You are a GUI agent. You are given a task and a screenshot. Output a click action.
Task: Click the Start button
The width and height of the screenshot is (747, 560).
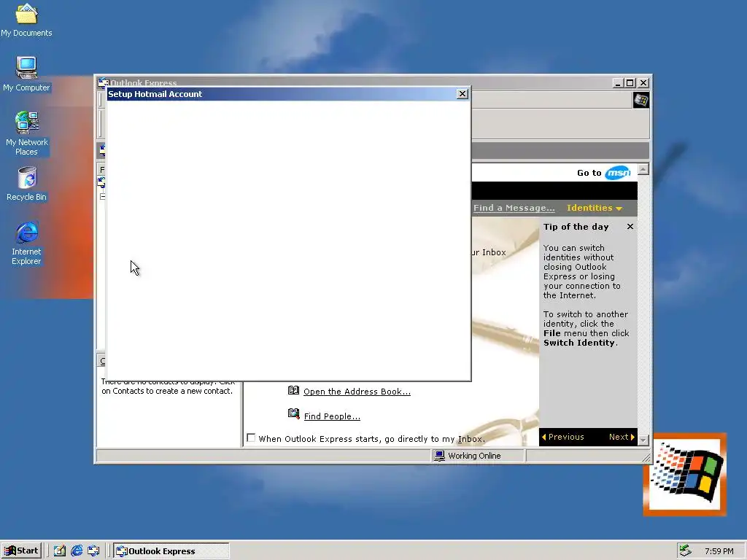[x=21, y=551]
